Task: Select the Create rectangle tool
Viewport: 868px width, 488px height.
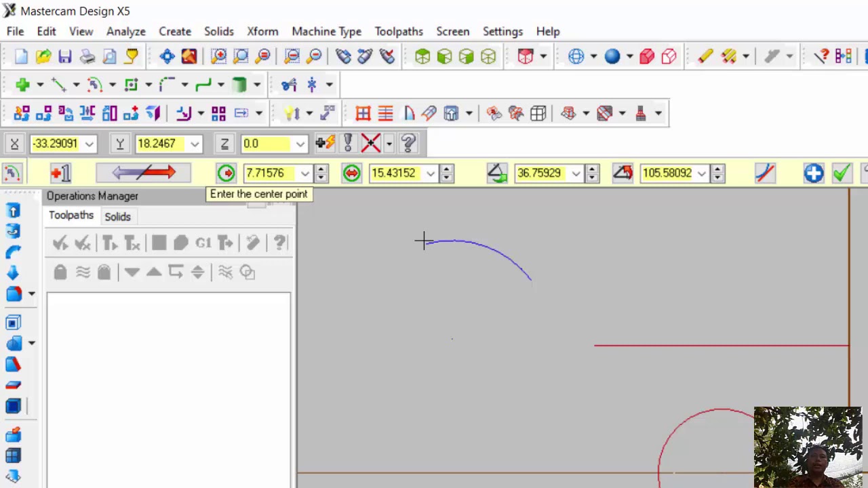Action: (x=131, y=85)
